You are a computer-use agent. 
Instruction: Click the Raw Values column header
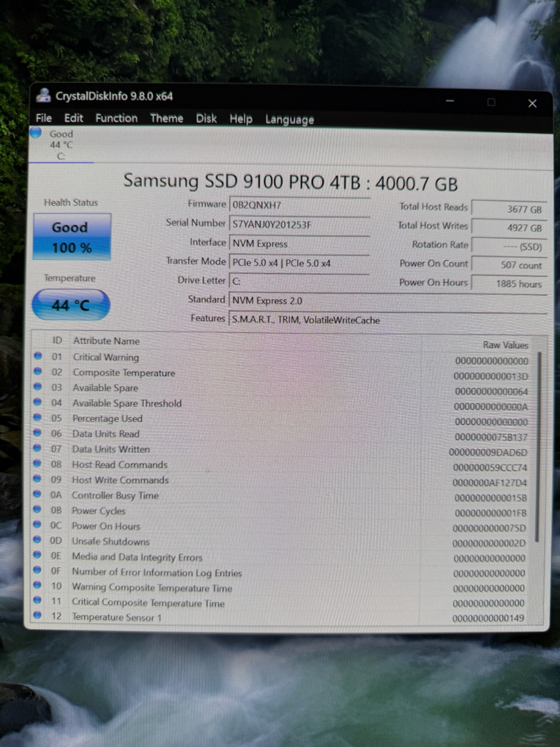coord(505,344)
